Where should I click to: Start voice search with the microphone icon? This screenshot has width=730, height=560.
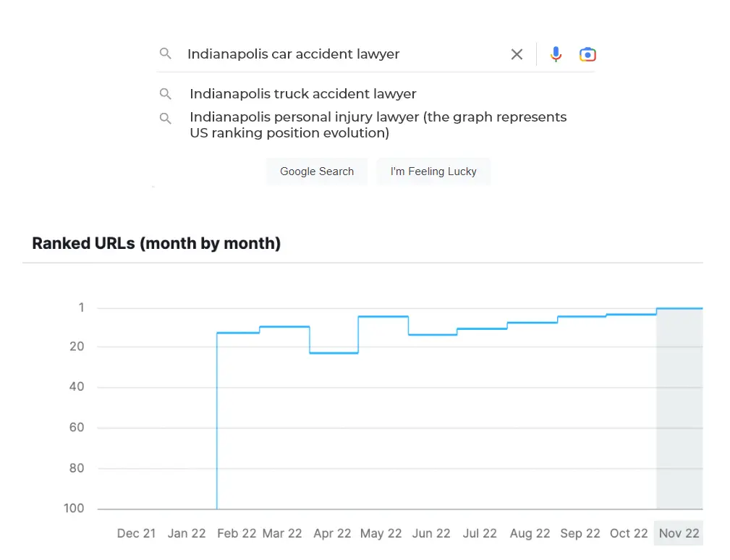[x=556, y=54]
